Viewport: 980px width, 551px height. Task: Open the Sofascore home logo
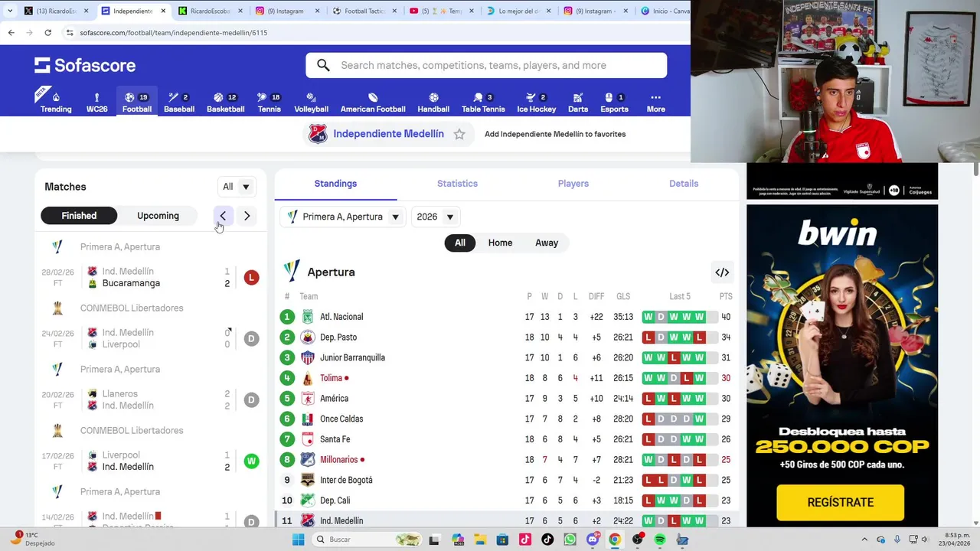click(85, 65)
